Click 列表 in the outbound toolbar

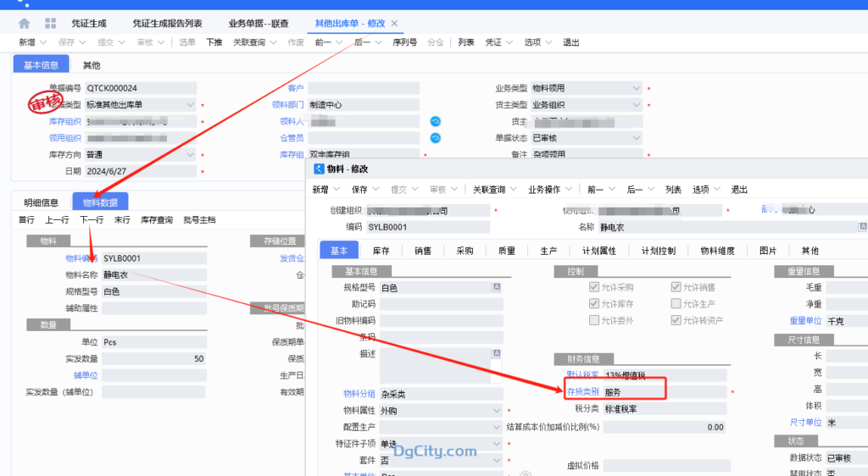pyautogui.click(x=466, y=42)
